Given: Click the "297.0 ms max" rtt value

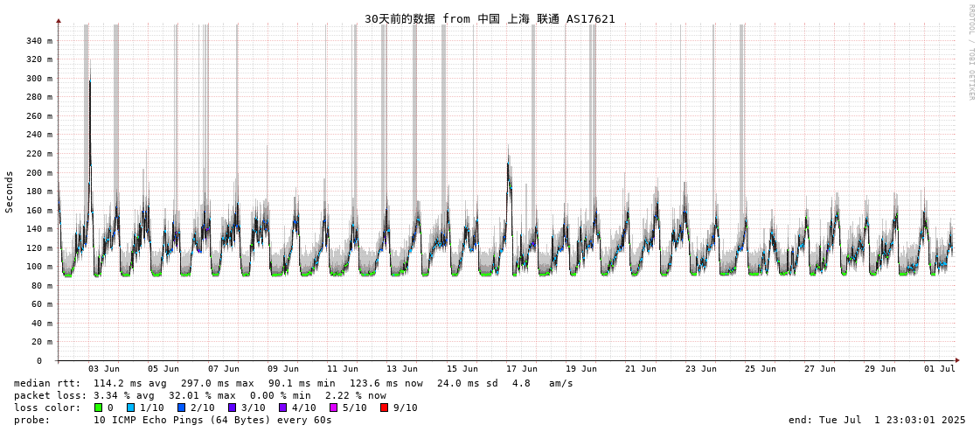Looking at the screenshot, I should (218, 383).
